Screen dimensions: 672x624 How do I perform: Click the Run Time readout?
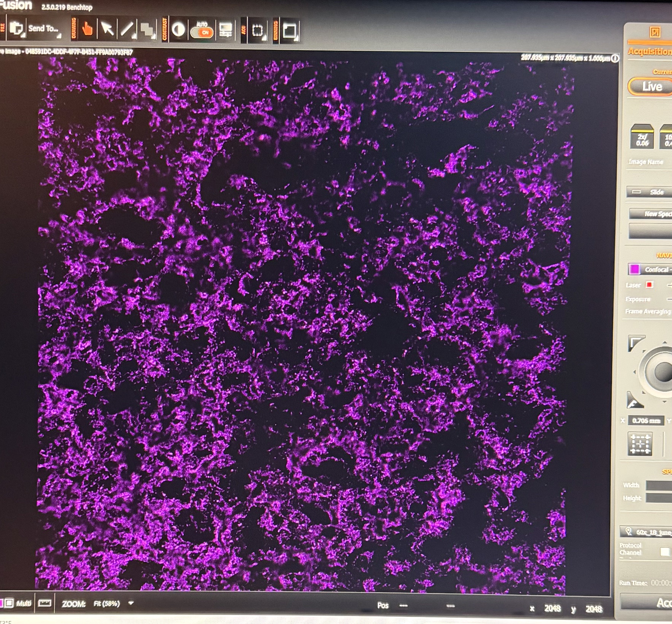645,583
